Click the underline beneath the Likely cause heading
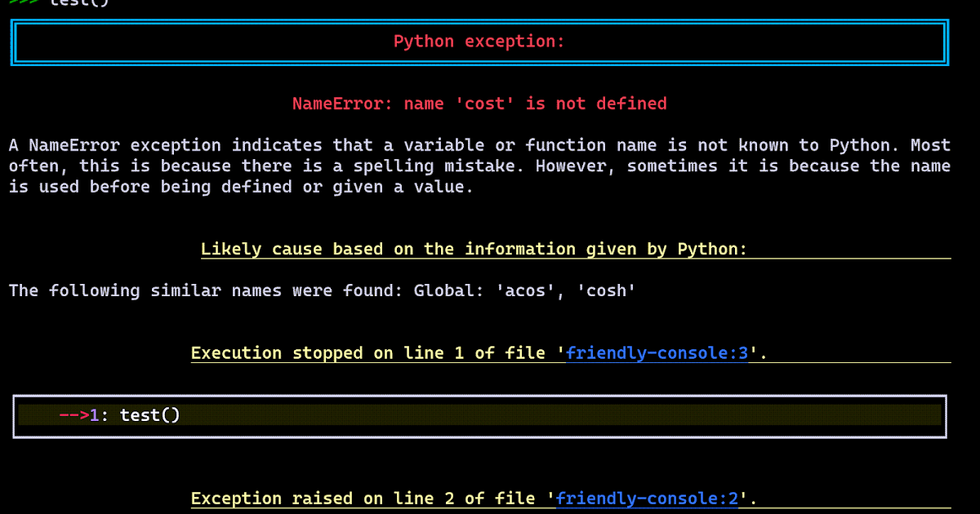The height and width of the screenshot is (514, 980). [474, 258]
